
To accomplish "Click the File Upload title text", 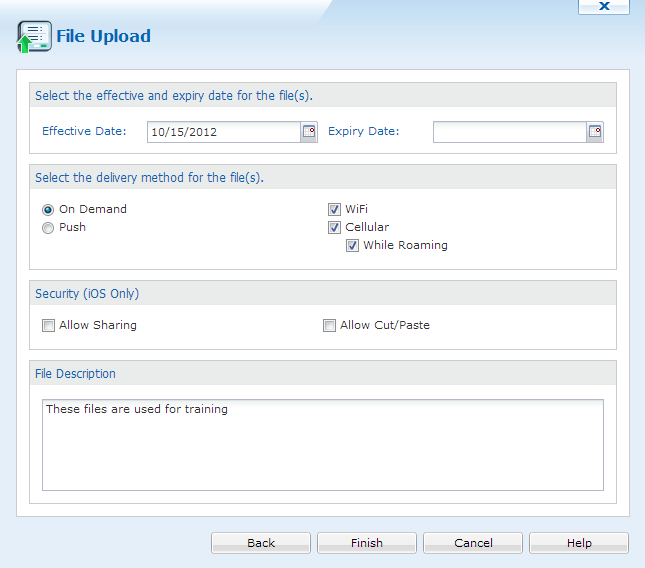I will tap(103, 36).
